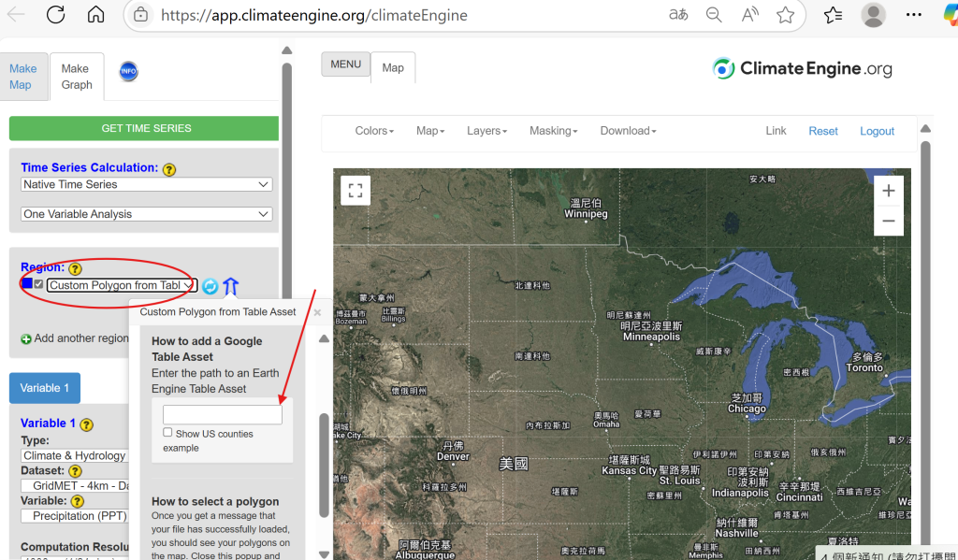Click the GET TIME SERIES button
Viewport: 958px width, 560px height.
144,128
